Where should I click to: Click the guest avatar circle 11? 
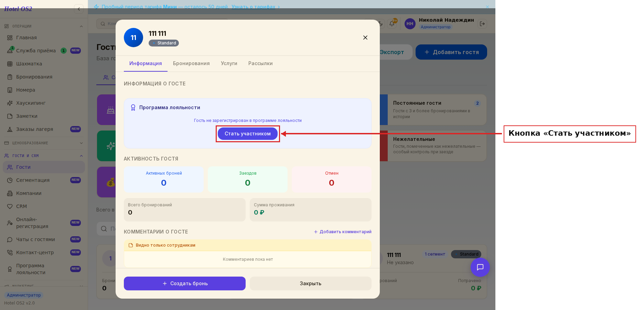(133, 38)
